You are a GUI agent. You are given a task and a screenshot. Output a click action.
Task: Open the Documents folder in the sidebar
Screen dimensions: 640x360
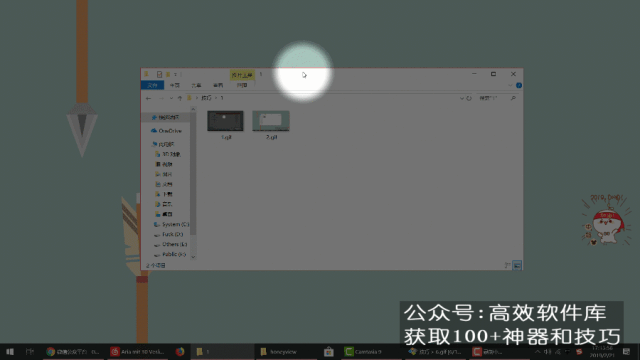click(164, 184)
